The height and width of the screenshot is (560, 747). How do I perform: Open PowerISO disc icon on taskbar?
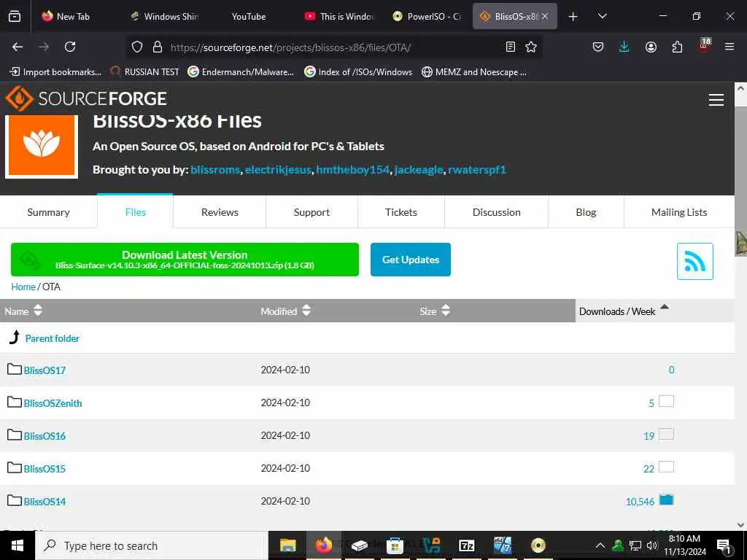tap(538, 545)
